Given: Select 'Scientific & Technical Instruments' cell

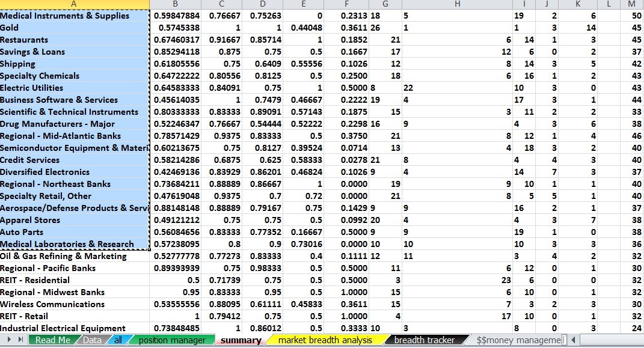Looking at the screenshot, I should (75, 112).
